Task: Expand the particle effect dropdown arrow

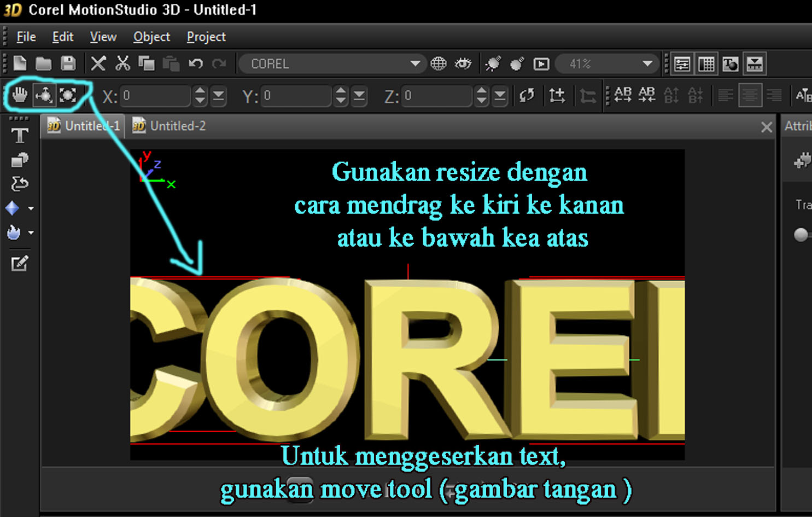Action: coord(31,233)
